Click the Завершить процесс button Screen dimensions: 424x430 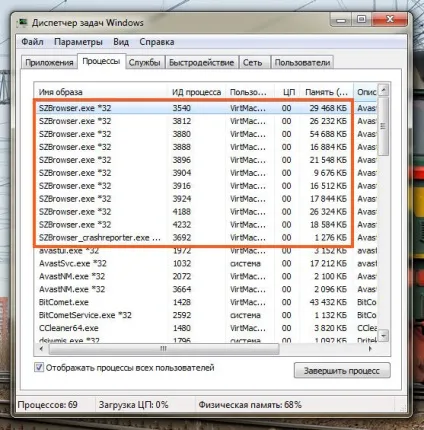[342, 371]
